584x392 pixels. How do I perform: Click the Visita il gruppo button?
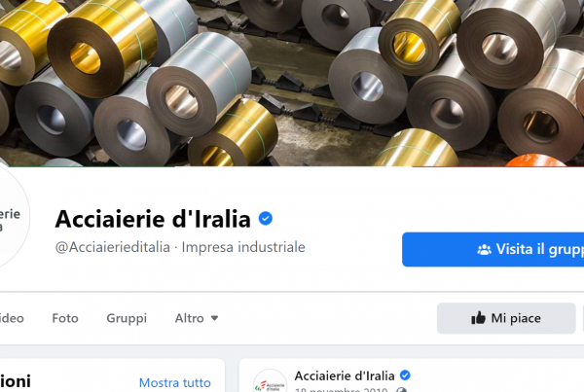(x=493, y=249)
